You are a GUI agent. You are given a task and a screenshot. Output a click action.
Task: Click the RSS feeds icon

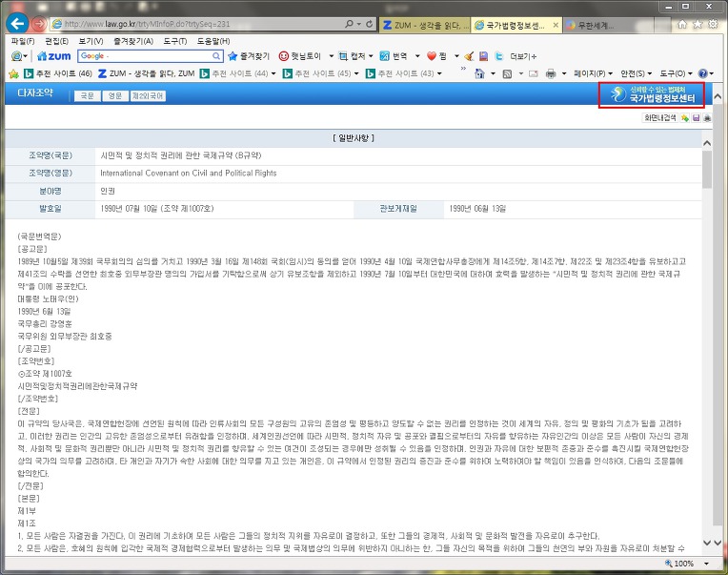click(508, 73)
